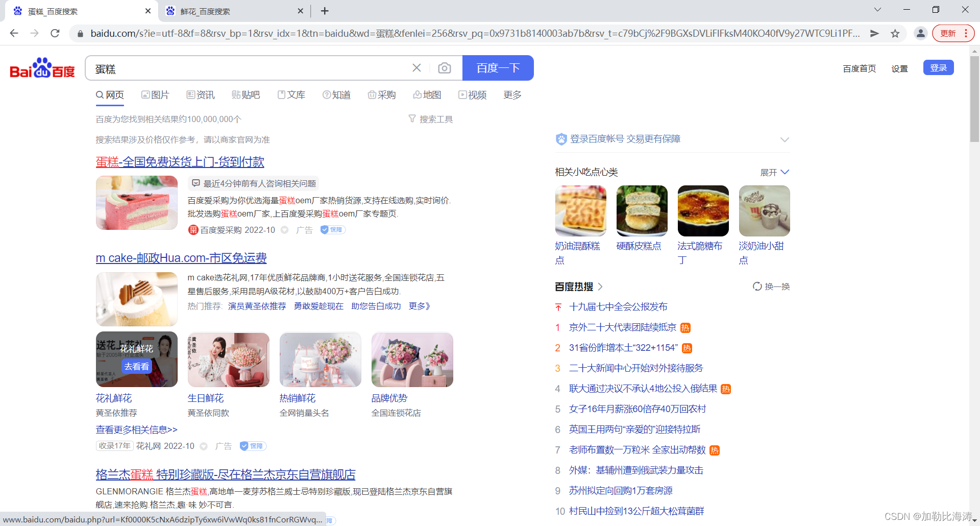Open 法式脆糖布丁 snack thumbnail

(x=703, y=211)
